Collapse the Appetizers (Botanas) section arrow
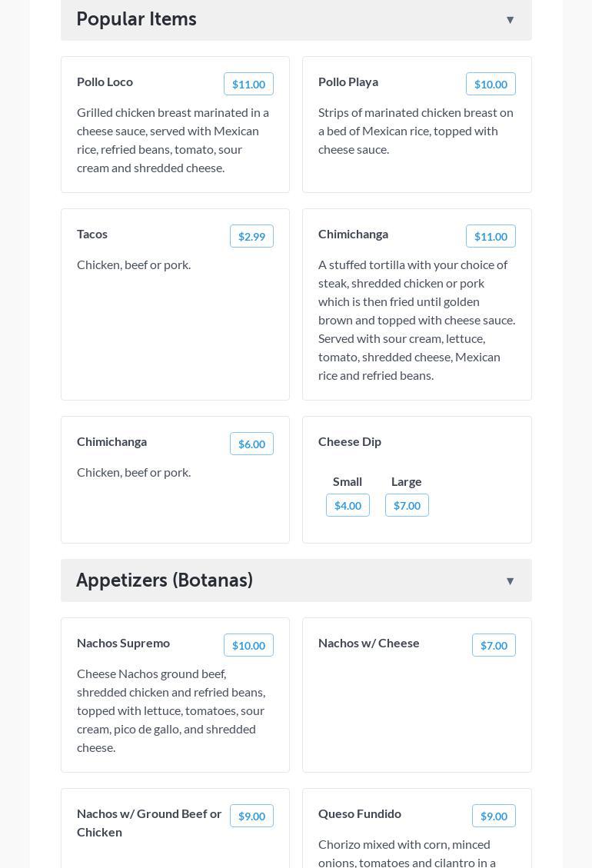This screenshot has width=592, height=868. (x=510, y=581)
